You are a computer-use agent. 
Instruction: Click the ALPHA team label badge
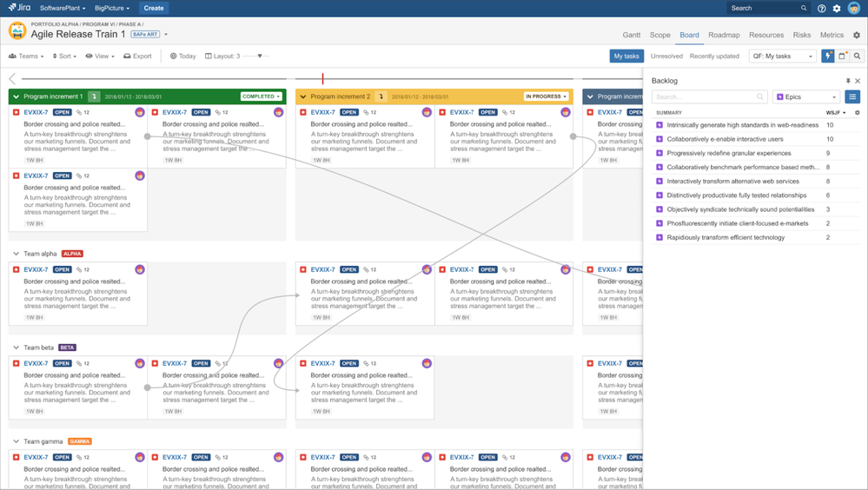tap(72, 254)
